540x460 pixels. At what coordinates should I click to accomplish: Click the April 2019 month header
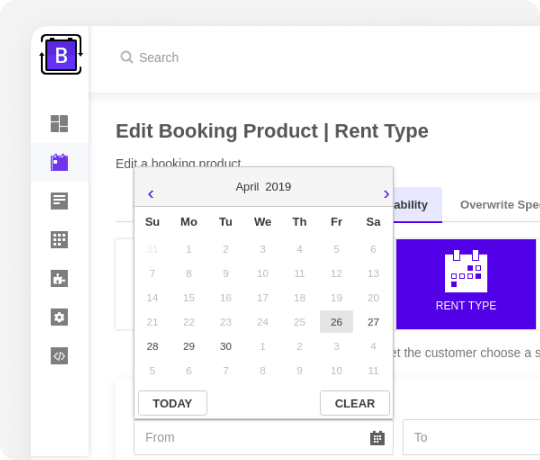(x=263, y=187)
